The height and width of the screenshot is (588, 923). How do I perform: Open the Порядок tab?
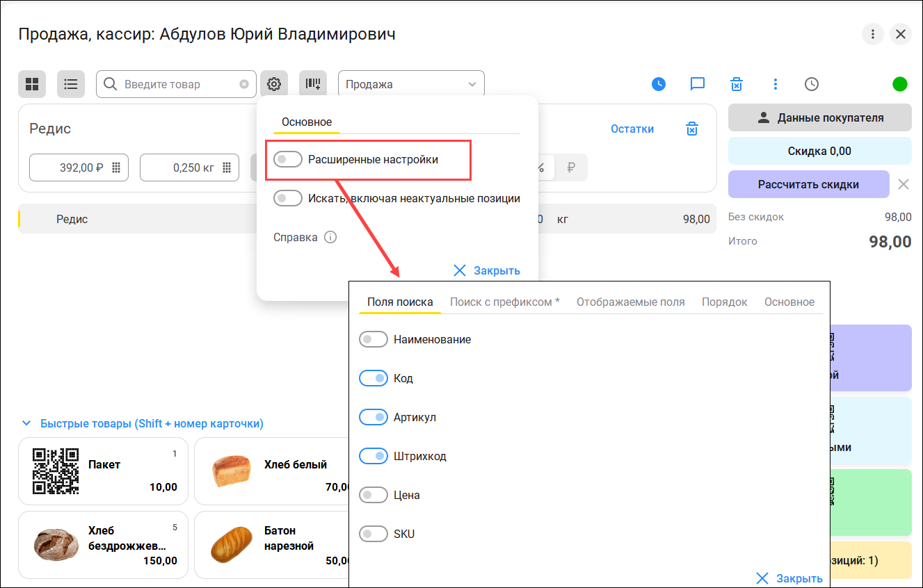coord(724,302)
